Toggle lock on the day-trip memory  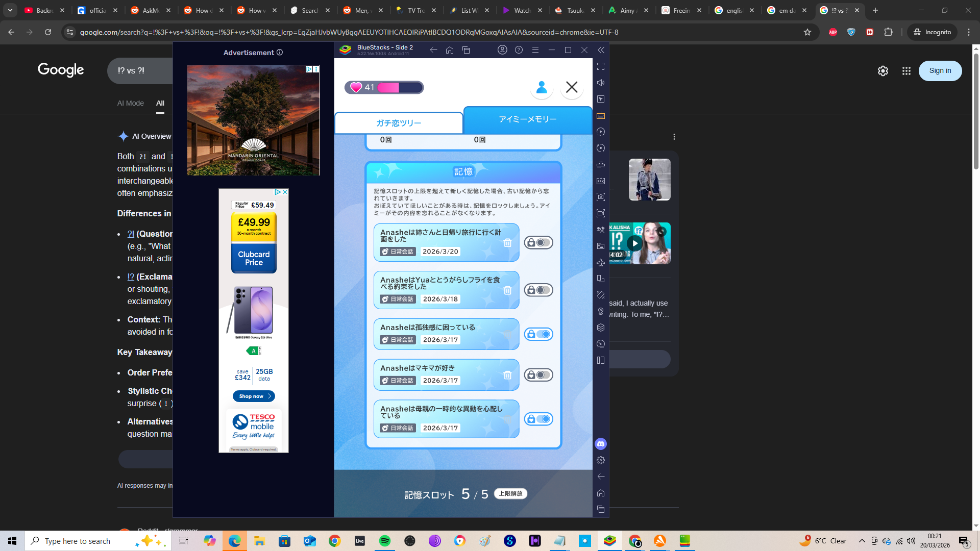tap(538, 243)
